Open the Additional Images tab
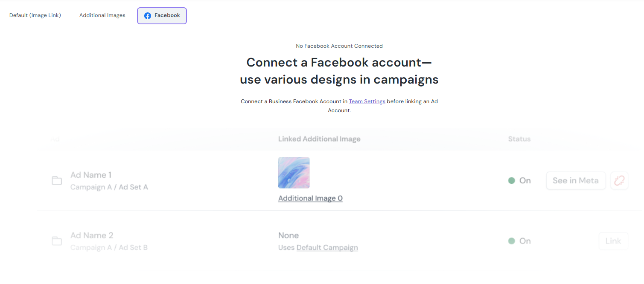Screen dimensions: 644x284 click(x=102, y=15)
